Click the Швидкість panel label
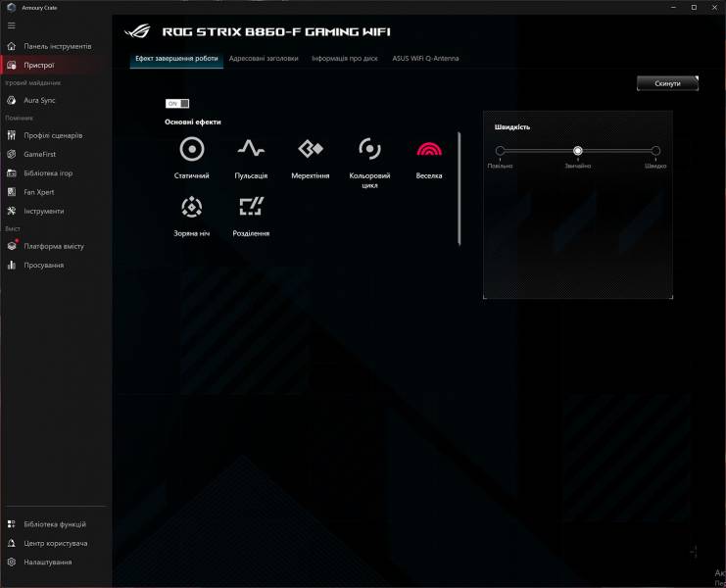This screenshot has width=726, height=588. pos(512,126)
